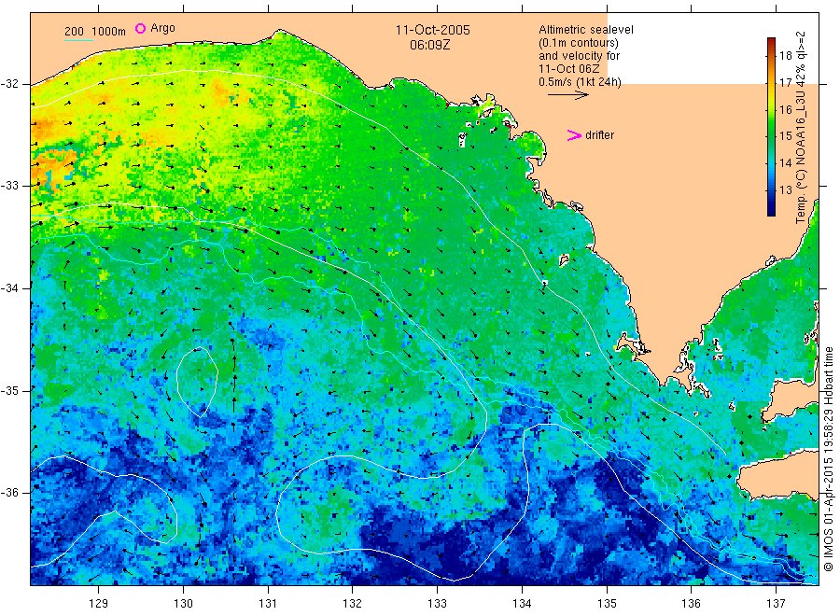The height and width of the screenshot is (616, 840).
Task: Click the longitude axis label 129
Action: pos(99,604)
